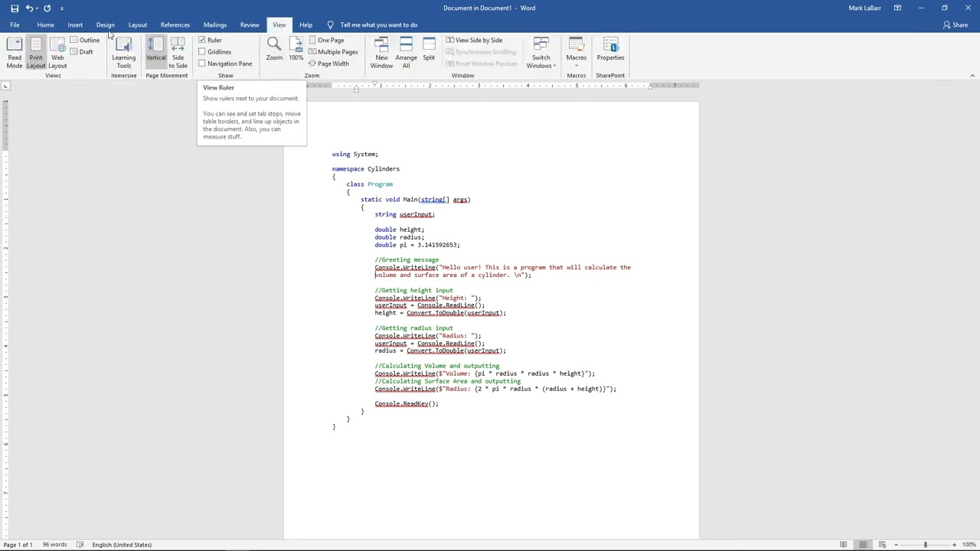
Task: Enable the Gridlines checkbox
Action: coord(202,52)
